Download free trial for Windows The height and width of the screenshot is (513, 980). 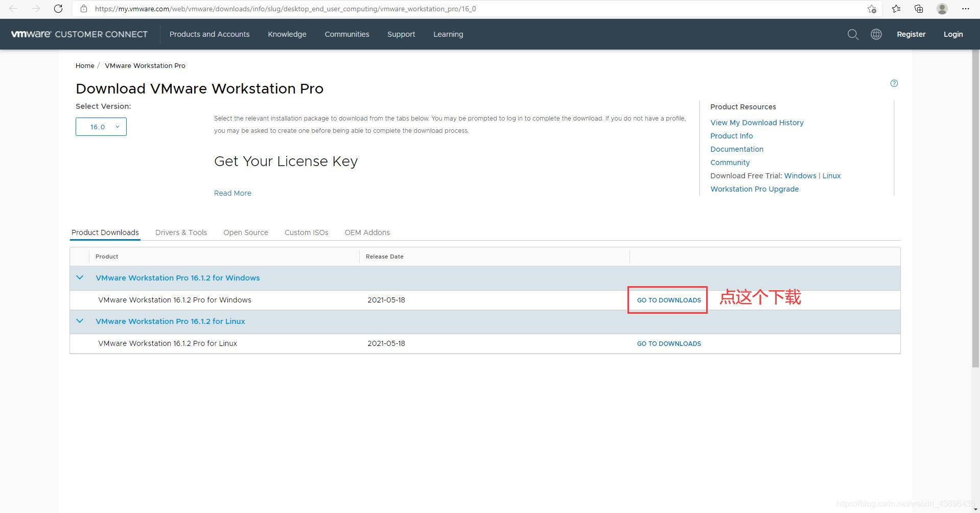800,176
